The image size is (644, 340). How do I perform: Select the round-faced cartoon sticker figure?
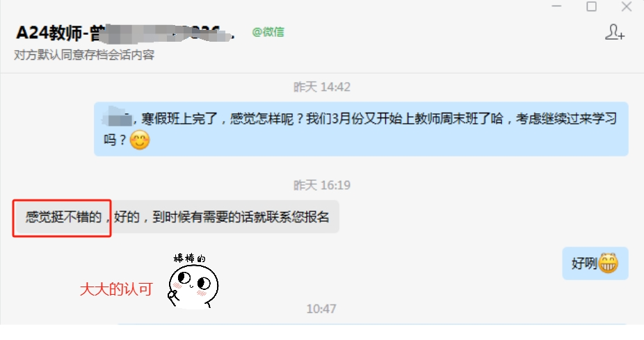193,286
